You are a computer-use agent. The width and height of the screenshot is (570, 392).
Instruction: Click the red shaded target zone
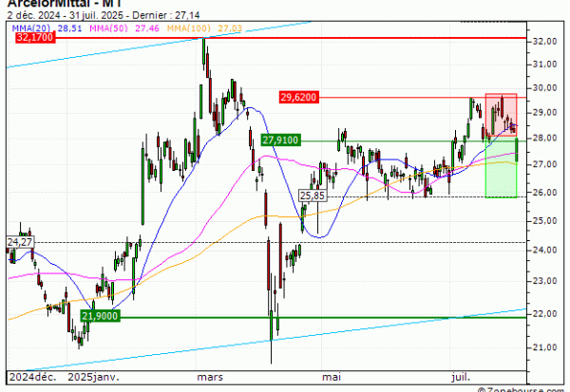pyautogui.click(x=501, y=115)
